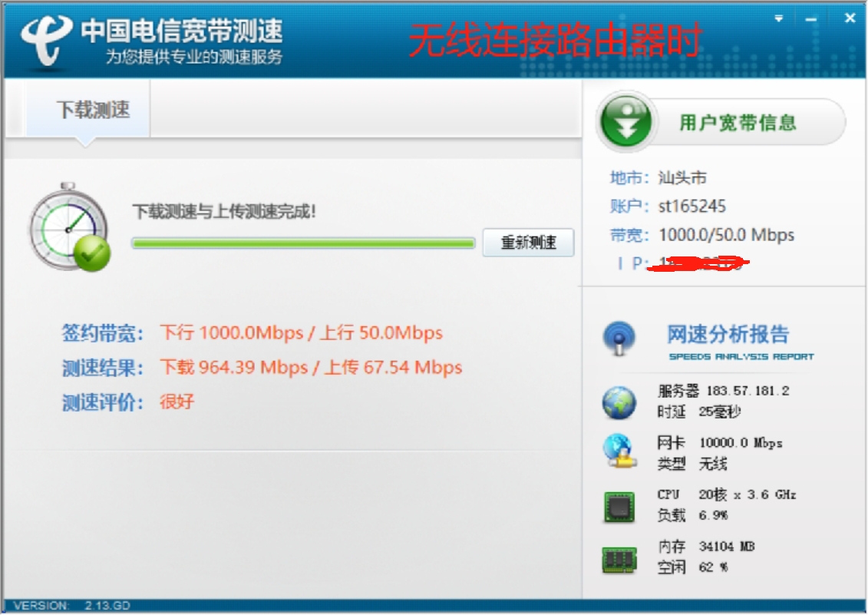868x615 pixels.
Task: Click the 签约带宽 label
Action: tap(102, 333)
